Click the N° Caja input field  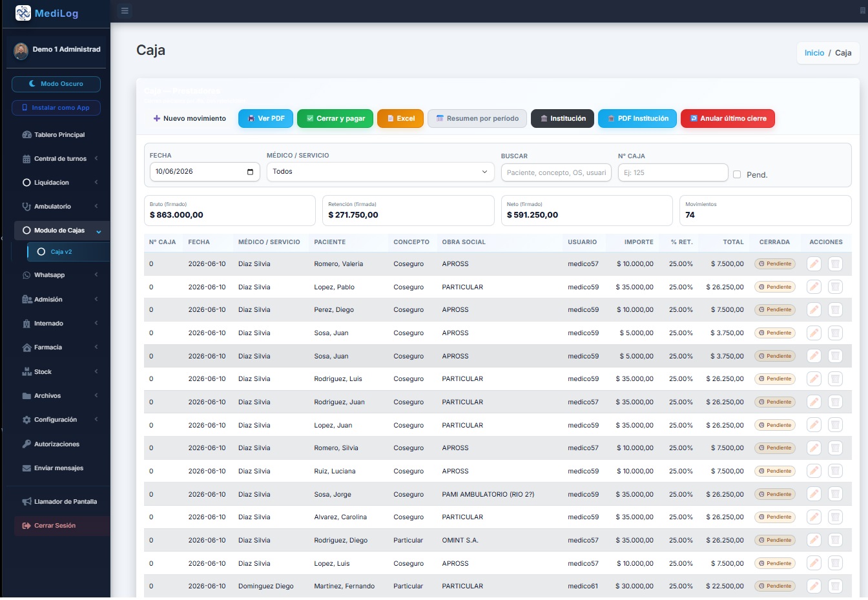673,172
